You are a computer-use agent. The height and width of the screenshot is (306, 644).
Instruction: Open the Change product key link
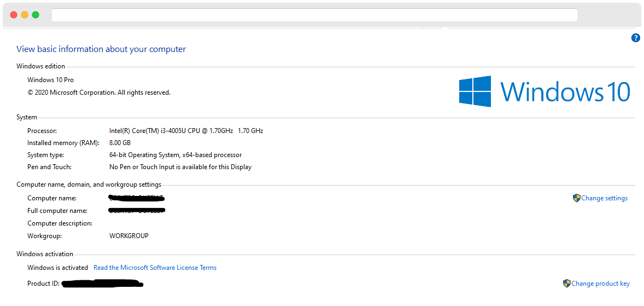pos(600,284)
